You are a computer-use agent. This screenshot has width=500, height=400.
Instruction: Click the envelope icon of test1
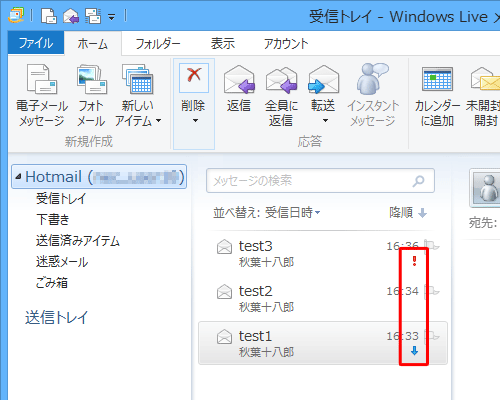[x=224, y=337]
